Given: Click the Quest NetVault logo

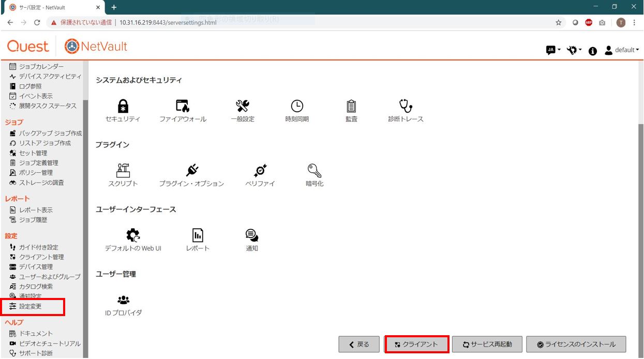Looking at the screenshot, I should pos(67,46).
